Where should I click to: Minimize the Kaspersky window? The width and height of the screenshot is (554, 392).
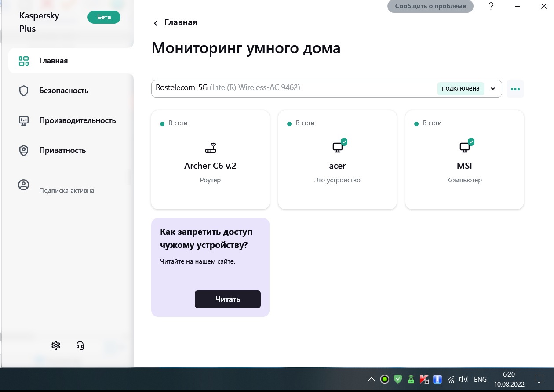(x=518, y=6)
